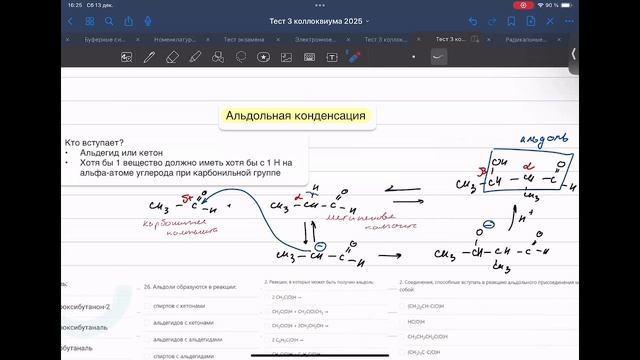Open the keyboard typing tool
Viewport: 640px width, 360px height.
(x=309, y=57)
